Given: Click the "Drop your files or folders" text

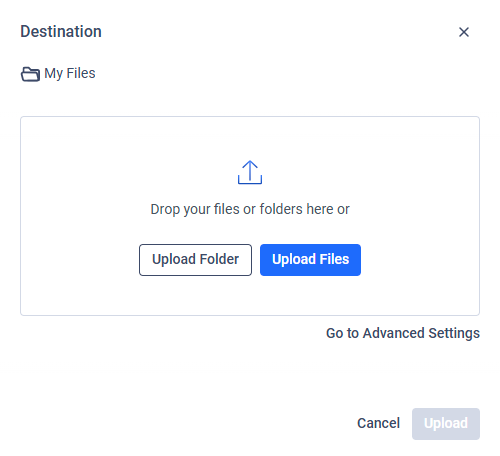Looking at the screenshot, I should [250, 209].
